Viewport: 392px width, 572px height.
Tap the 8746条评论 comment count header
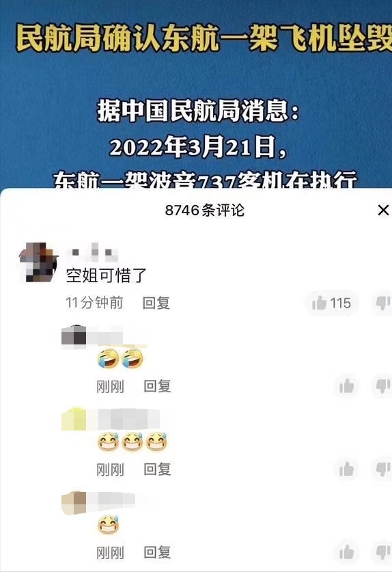coord(204,210)
